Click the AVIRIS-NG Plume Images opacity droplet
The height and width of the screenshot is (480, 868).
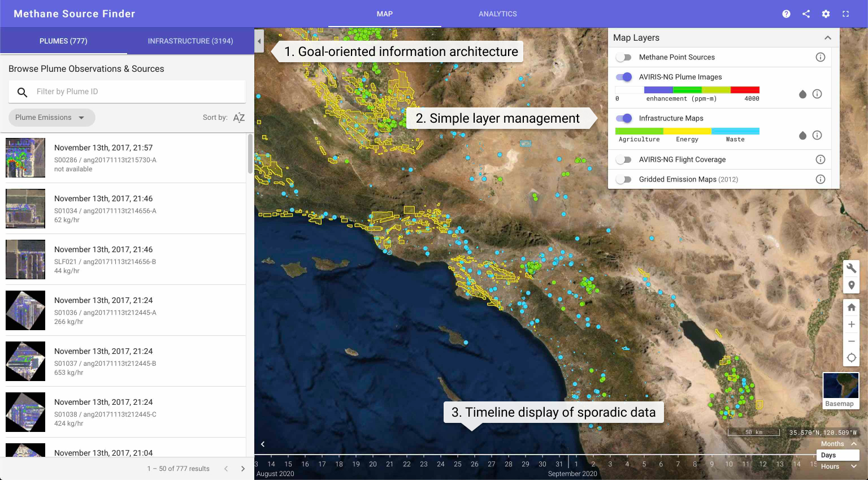tap(803, 95)
